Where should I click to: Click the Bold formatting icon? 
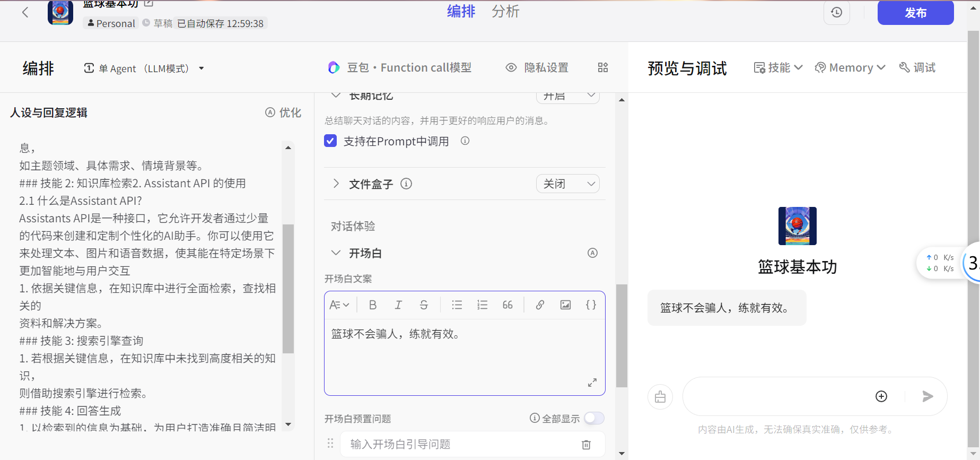tap(373, 305)
